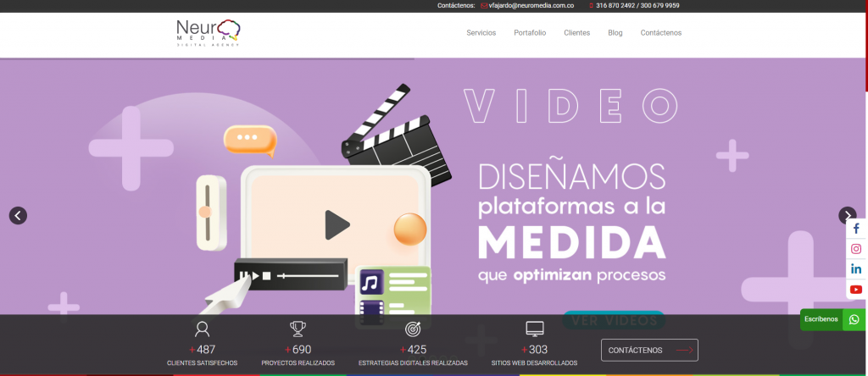The height and width of the screenshot is (376, 868).
Task: Open the Facebook social link
Action: click(856, 229)
